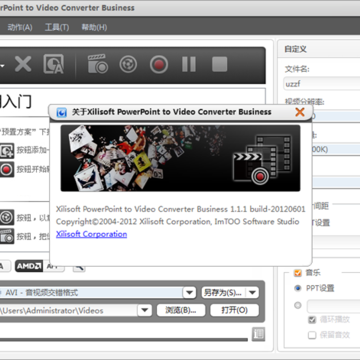Close the About dialog with orange X
The image size is (360, 360).
tap(300, 112)
